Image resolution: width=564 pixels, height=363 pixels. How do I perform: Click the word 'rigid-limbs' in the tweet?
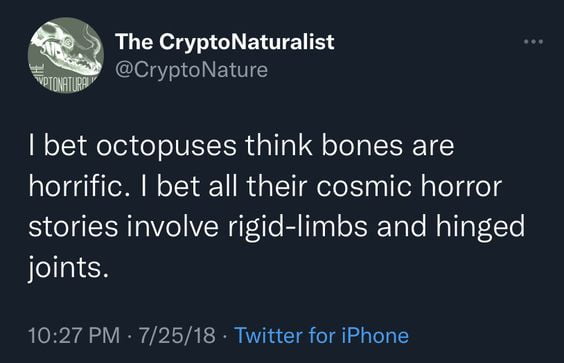coord(297,227)
